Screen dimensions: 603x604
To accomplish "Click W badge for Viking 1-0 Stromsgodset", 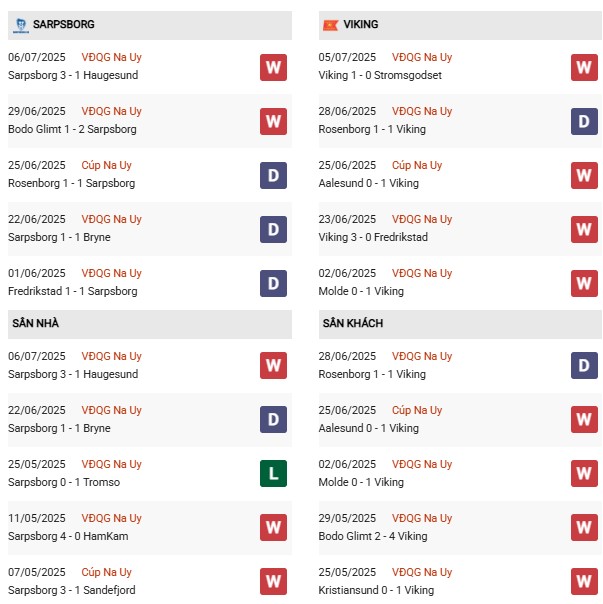I will point(584,67).
